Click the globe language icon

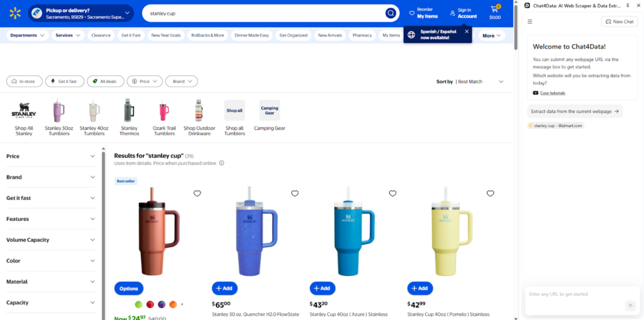coord(411,35)
